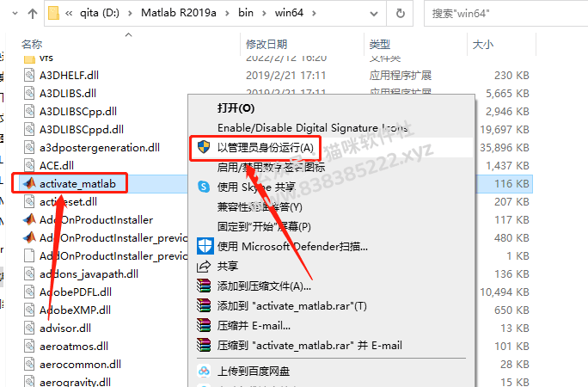Viewport: 588px width, 387px height.
Task: Go up one folder level arrow
Action: [33, 14]
